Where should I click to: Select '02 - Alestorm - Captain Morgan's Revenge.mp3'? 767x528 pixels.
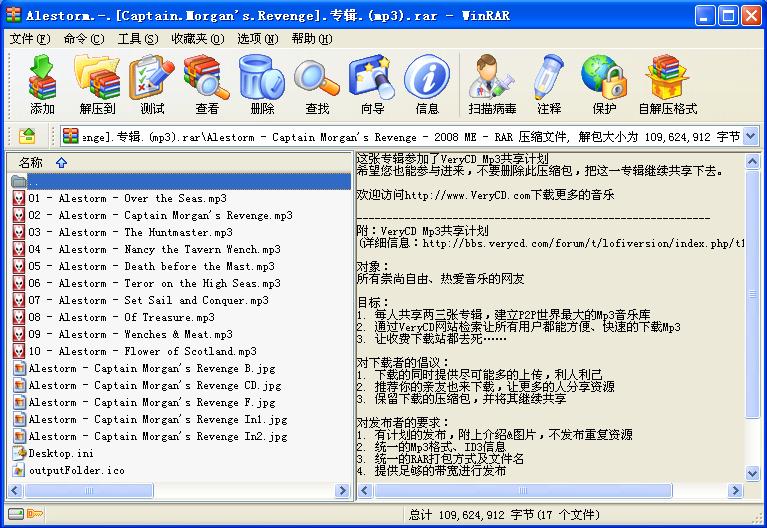coord(153,215)
